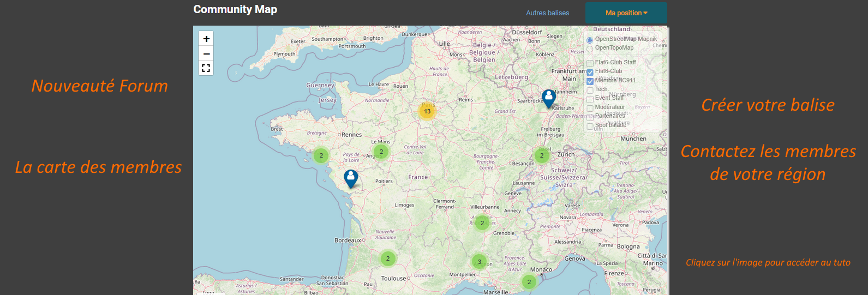The height and width of the screenshot is (295, 868).
Task: Open the 3-member cluster near Montpellier
Action: 479,262
